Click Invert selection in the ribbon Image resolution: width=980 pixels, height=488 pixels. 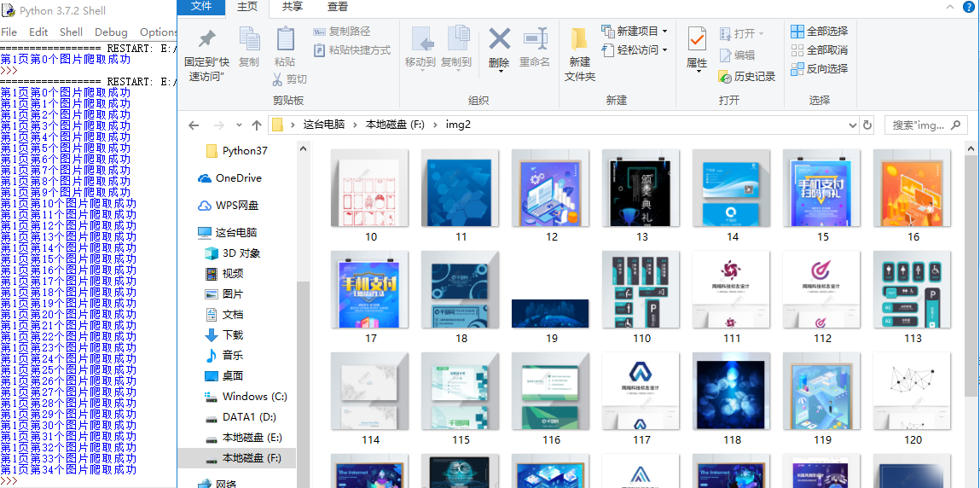[x=820, y=69]
